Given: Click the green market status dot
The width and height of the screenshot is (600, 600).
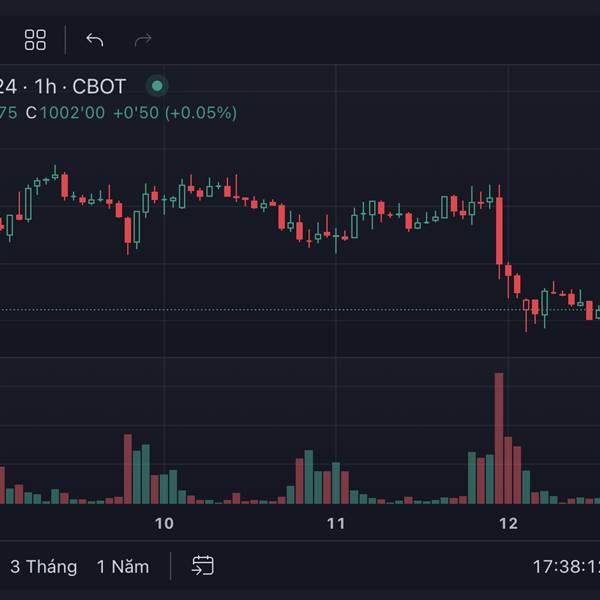Looking at the screenshot, I should point(157,86).
